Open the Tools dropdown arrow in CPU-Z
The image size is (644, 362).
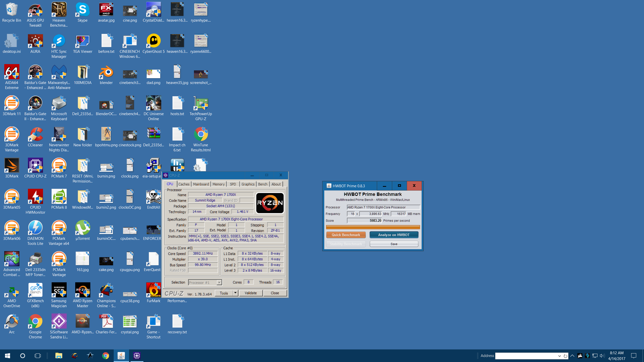point(235,293)
